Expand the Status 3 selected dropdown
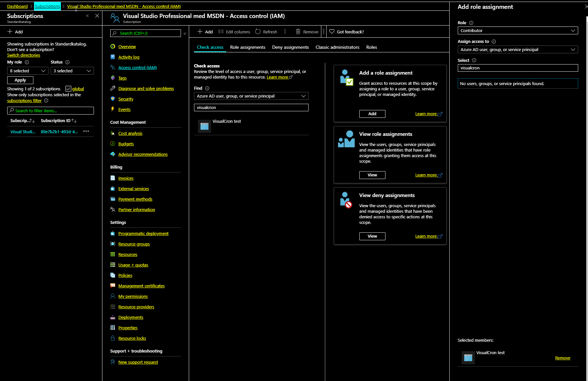 72,71
